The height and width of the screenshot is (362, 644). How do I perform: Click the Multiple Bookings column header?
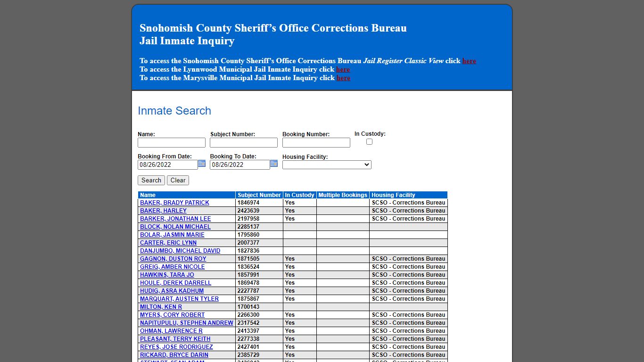pyautogui.click(x=343, y=195)
